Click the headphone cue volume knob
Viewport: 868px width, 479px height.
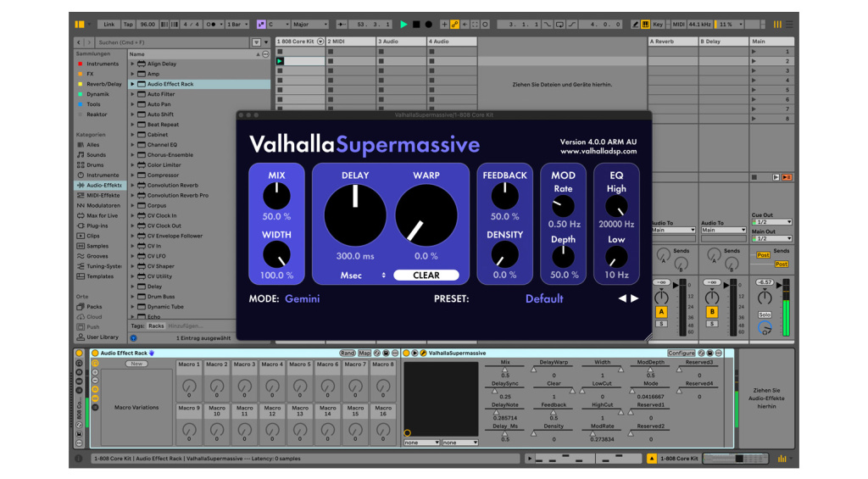765,327
